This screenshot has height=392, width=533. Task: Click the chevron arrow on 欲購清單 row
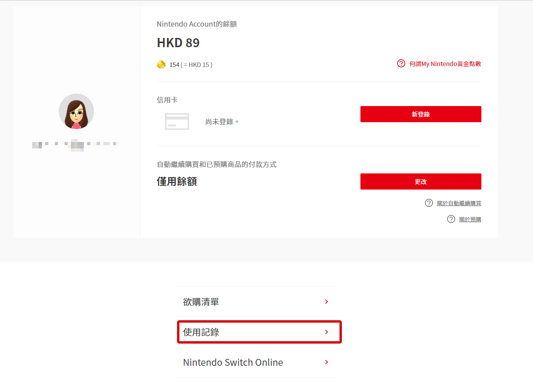tap(327, 302)
